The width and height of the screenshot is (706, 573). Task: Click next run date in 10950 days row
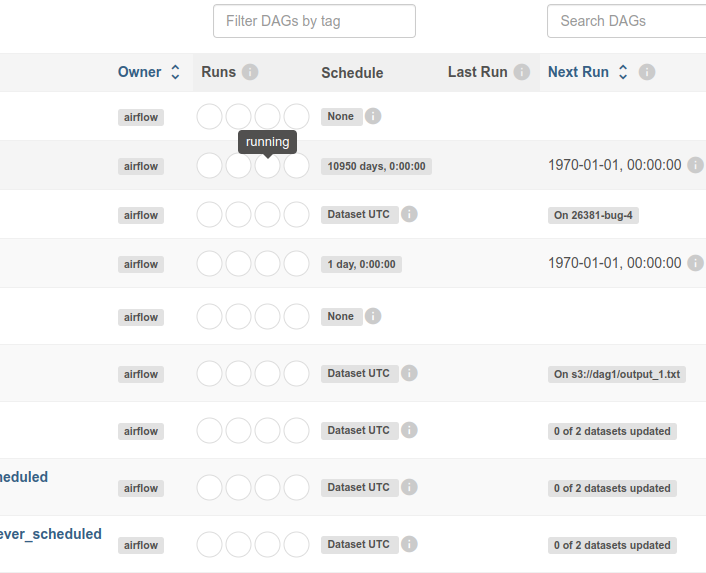click(x=614, y=165)
